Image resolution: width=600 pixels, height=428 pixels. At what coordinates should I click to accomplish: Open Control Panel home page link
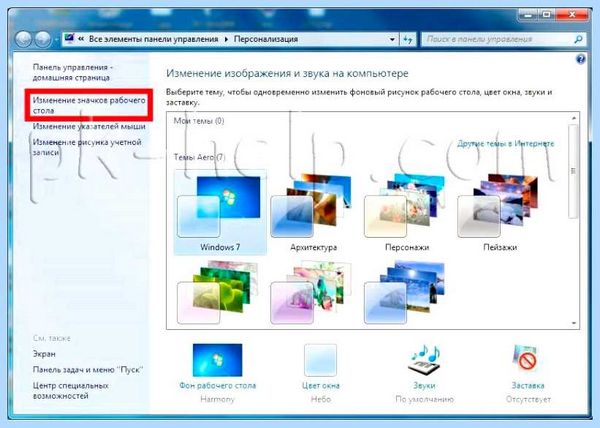pos(72,72)
